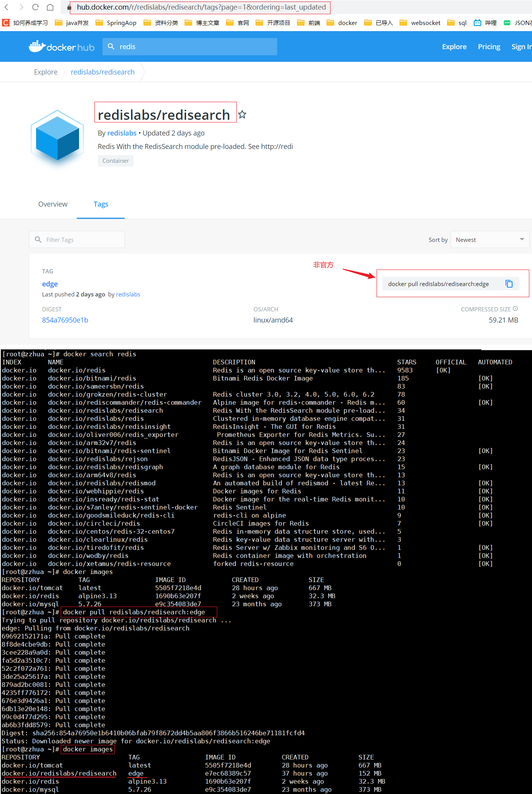The width and height of the screenshot is (532, 794).
Task: Open the websocket bookmark folder
Action: [x=420, y=23]
